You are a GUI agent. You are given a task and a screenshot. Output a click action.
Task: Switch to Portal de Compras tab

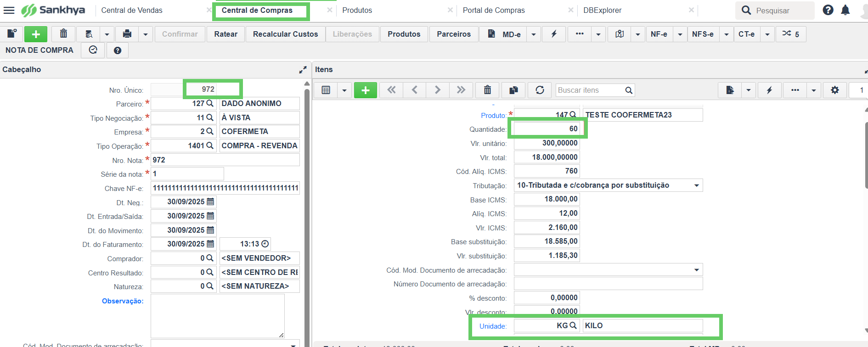(494, 10)
